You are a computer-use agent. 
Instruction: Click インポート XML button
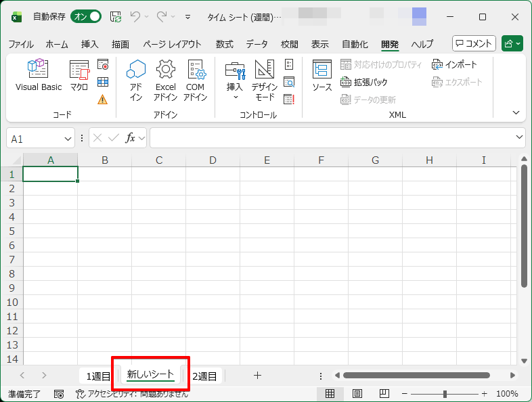click(454, 64)
